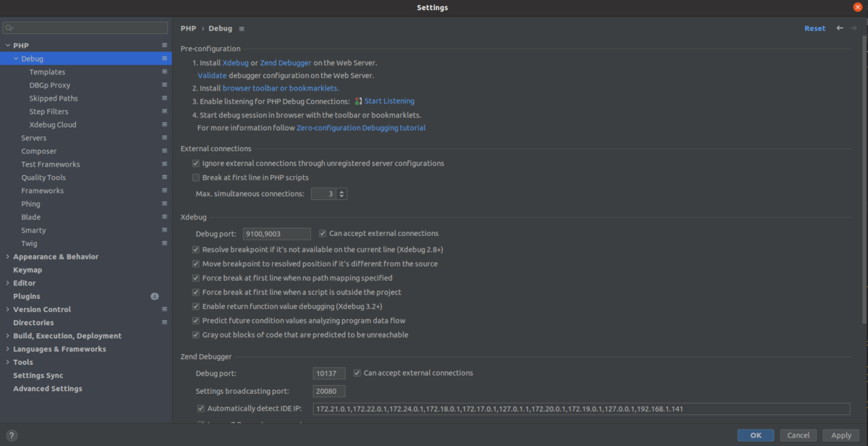Click the project-level icon beside Test Frameworks
The width and height of the screenshot is (868, 446).
coord(164,164)
